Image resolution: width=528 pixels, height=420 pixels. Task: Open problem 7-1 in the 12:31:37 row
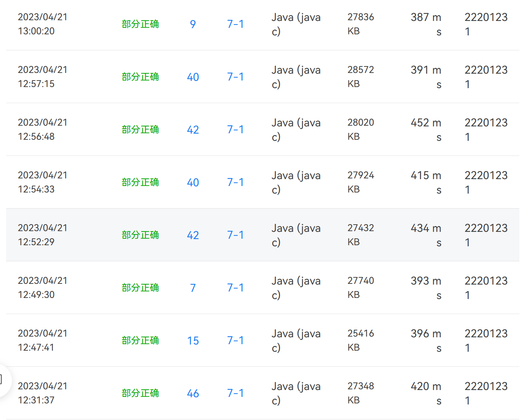(x=235, y=393)
